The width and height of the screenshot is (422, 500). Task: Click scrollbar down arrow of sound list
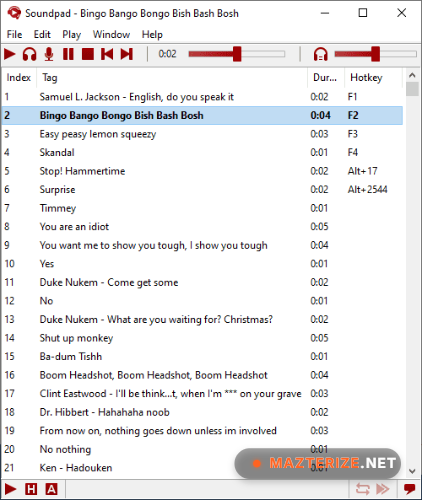tap(412, 471)
